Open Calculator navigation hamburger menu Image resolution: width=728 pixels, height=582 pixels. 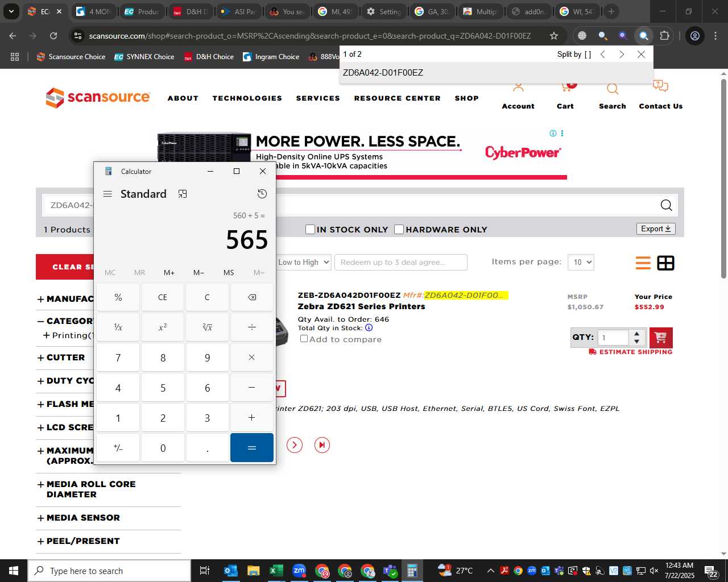tap(107, 194)
